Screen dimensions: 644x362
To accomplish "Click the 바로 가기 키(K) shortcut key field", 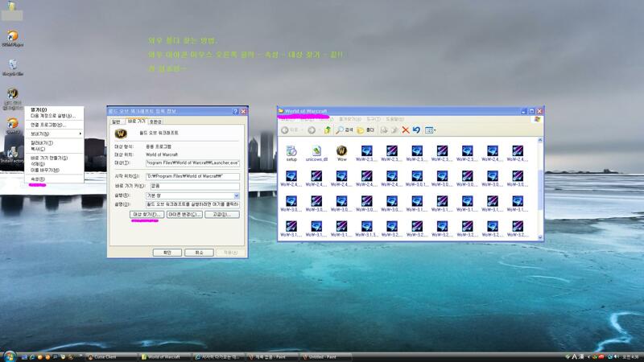I will 195,186.
